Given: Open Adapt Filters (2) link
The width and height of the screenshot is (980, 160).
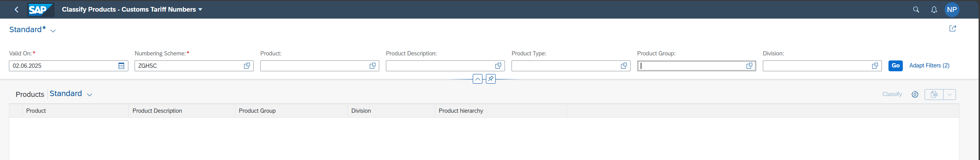Looking at the screenshot, I should 929,65.
